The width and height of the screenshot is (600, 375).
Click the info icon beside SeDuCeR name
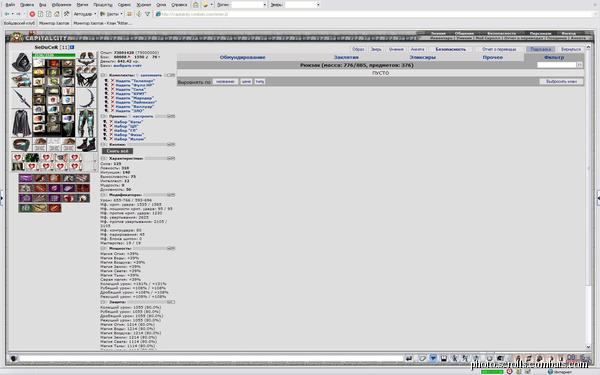tap(72, 47)
